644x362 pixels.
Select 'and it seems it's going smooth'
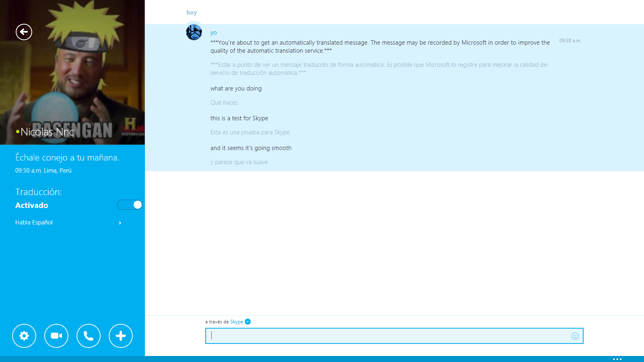251,148
